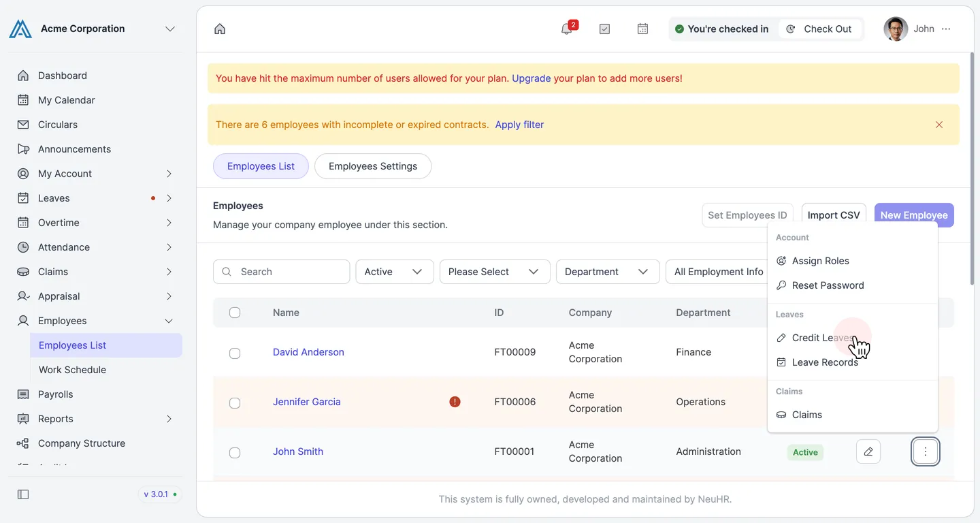Open the Acme Corporation company switcher
This screenshot has width=980, height=523.
[170, 29]
